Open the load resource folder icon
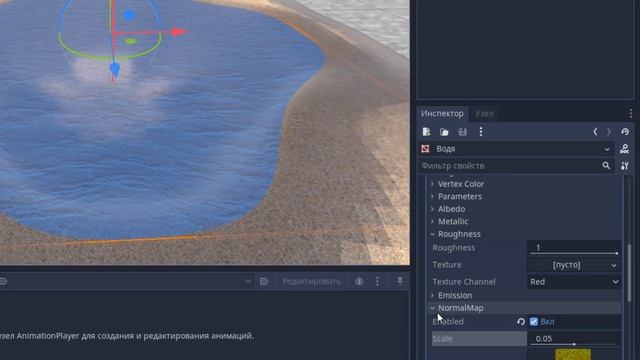Image resolution: width=640 pixels, height=360 pixels. [444, 132]
